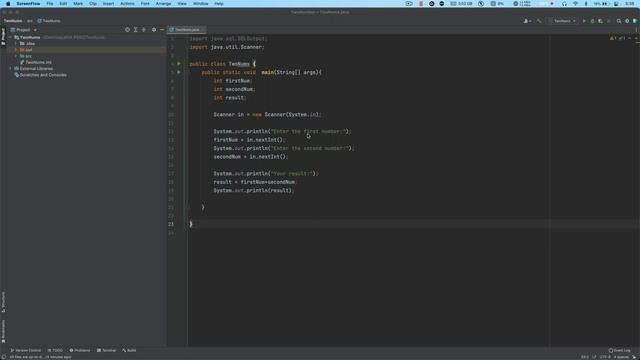Open the Window menu
Image resolution: width=640 pixels, height=360 pixels.
tap(200, 4)
